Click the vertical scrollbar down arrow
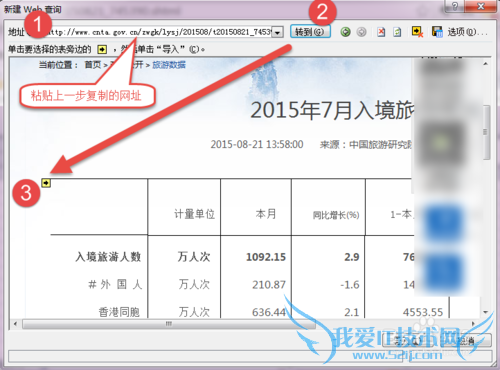The image size is (500, 370). point(486,313)
